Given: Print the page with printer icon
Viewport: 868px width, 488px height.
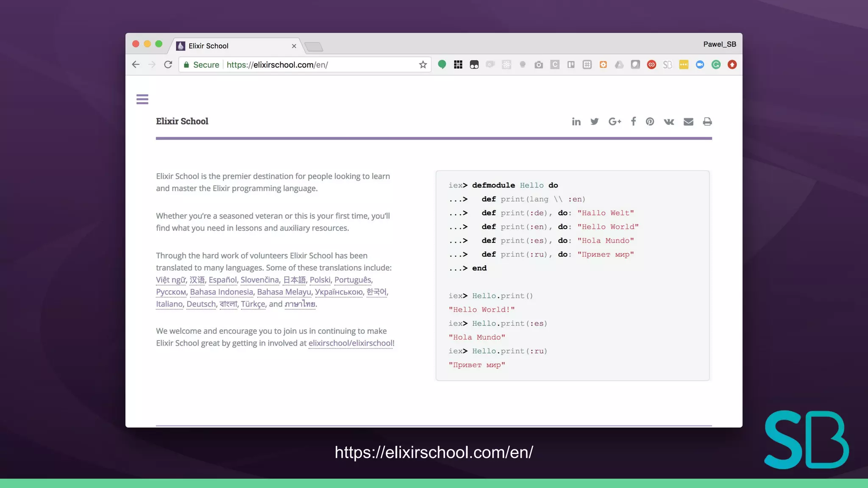Looking at the screenshot, I should pos(707,122).
